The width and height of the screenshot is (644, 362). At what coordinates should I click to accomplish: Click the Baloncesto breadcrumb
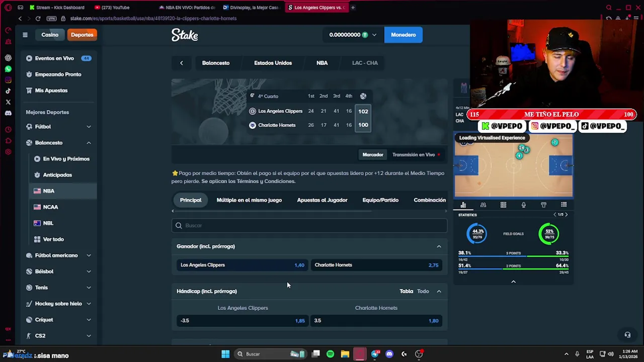tap(216, 63)
